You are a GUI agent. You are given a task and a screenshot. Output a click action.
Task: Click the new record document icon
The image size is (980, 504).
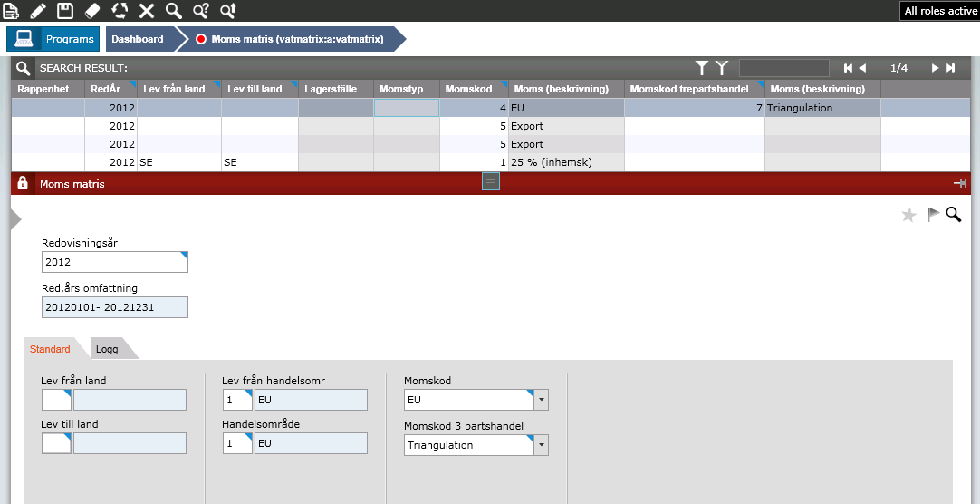coord(11,10)
